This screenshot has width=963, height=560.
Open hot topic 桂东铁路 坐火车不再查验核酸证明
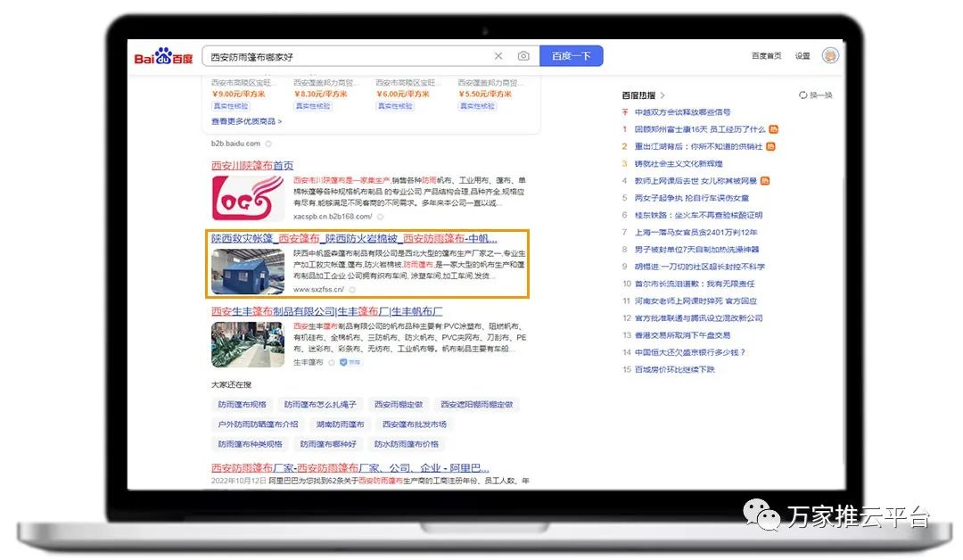pyautogui.click(x=698, y=215)
